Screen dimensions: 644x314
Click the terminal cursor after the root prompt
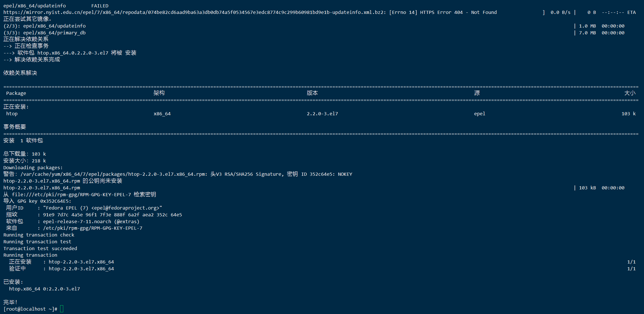tap(62, 309)
